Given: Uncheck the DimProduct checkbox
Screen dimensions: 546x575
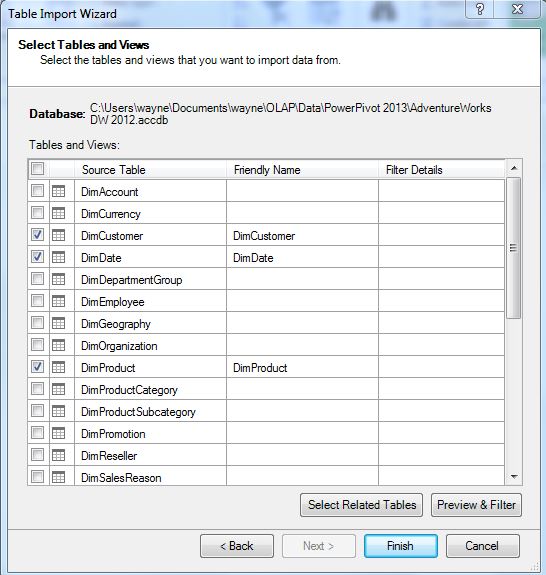Looking at the screenshot, I should click(37, 367).
